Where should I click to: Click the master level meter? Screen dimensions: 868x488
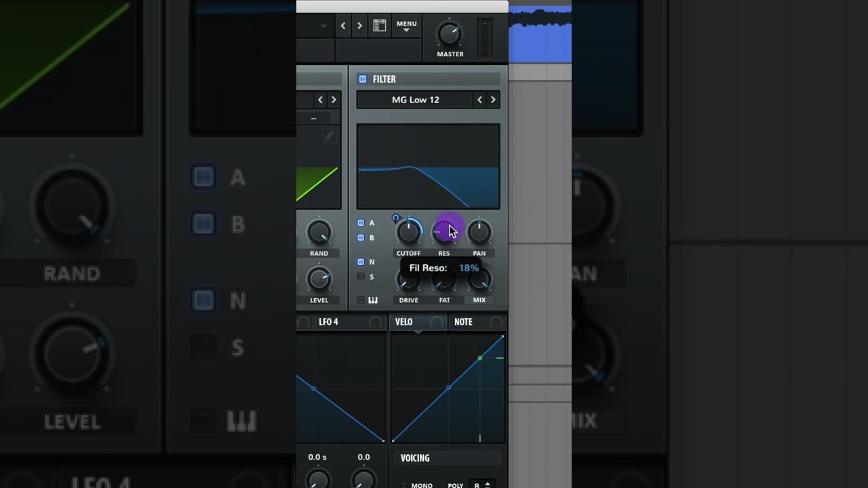click(485, 37)
